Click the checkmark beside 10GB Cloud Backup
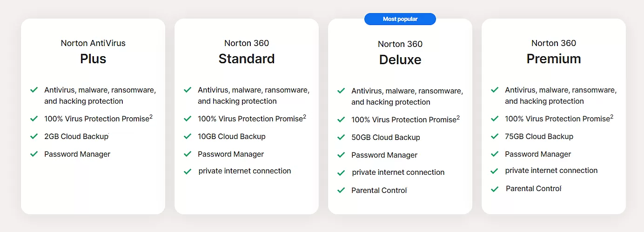The height and width of the screenshot is (232, 644). tap(188, 136)
